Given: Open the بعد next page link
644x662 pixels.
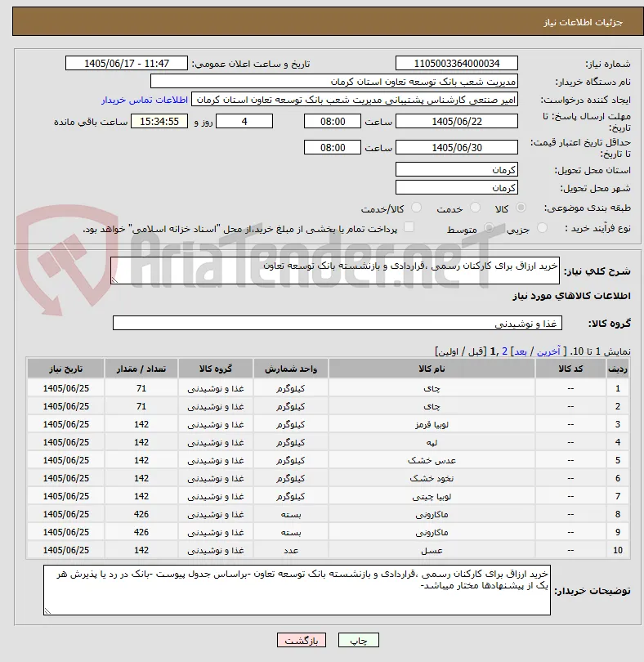Looking at the screenshot, I should (520, 351).
